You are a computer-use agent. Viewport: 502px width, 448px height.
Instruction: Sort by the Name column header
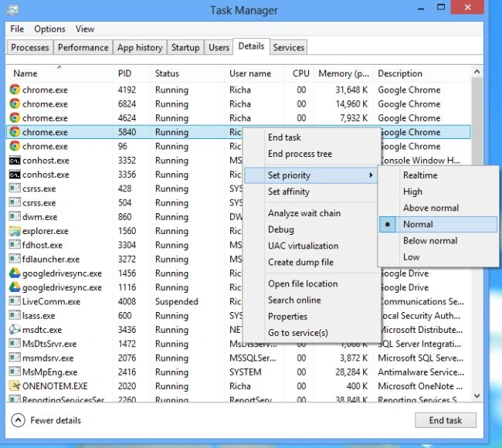coord(59,73)
